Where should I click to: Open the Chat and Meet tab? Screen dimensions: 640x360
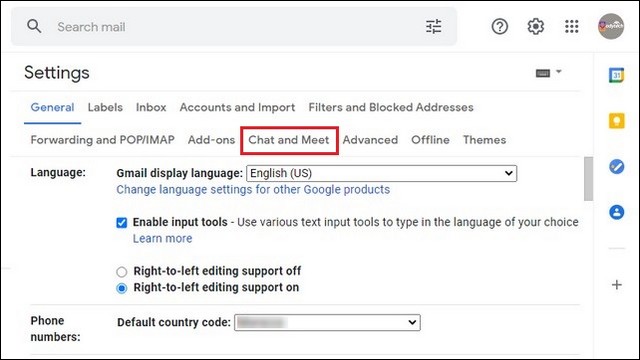click(x=289, y=140)
